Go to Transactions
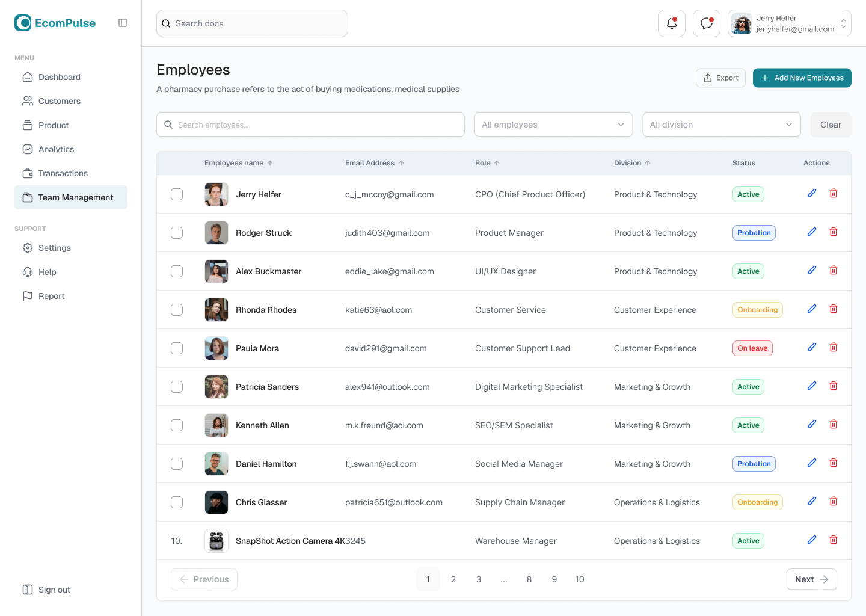This screenshot has height=616, width=866. [61, 173]
